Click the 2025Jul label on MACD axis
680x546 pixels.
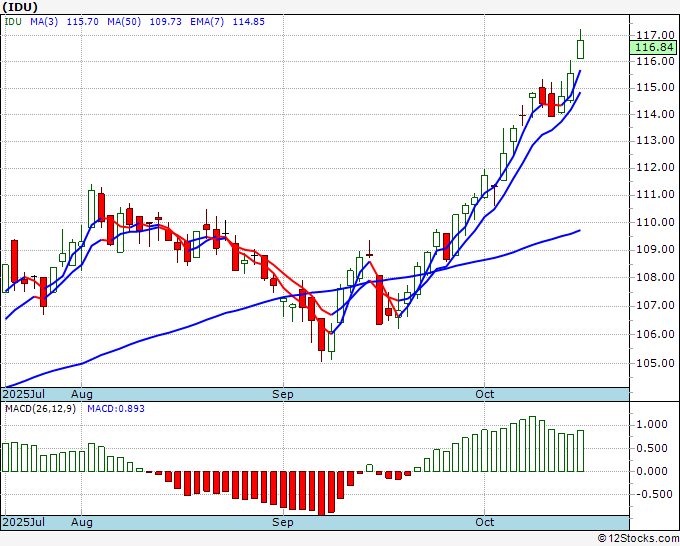point(24,522)
